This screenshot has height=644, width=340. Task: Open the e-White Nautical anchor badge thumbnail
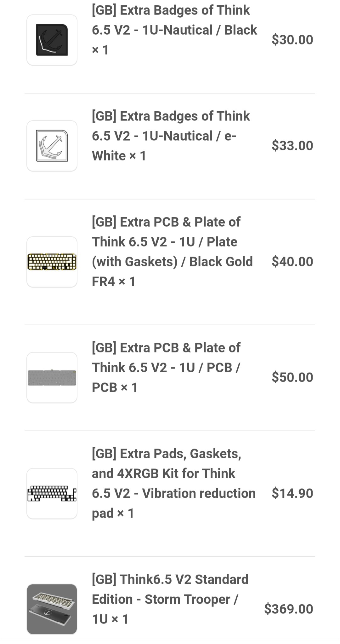pos(52,146)
